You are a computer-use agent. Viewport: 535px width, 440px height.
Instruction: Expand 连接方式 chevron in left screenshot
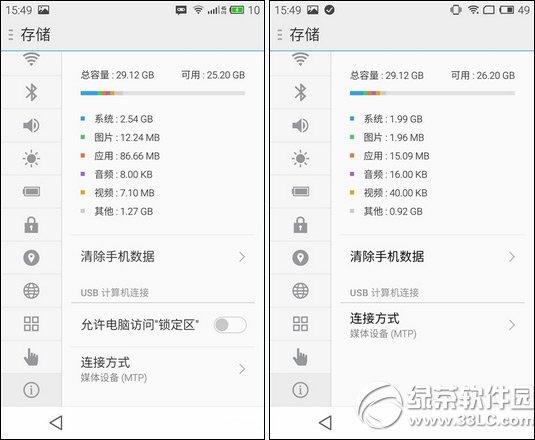tap(242, 369)
